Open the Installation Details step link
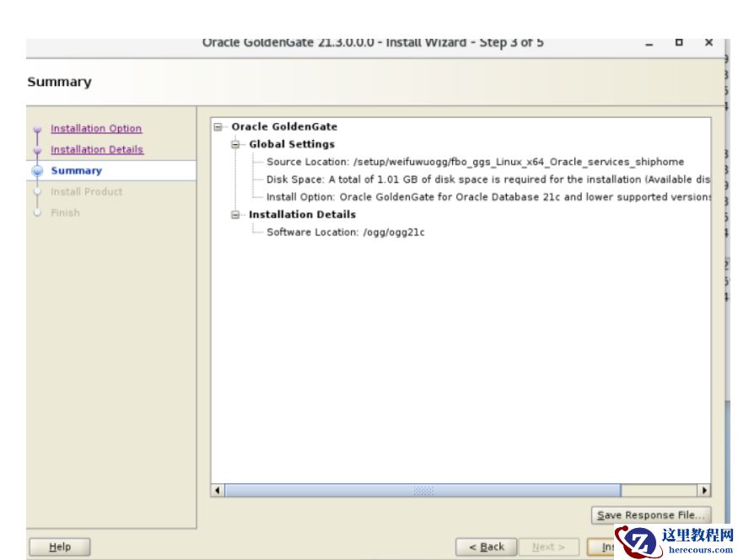The height and width of the screenshot is (560, 738). (x=97, y=149)
